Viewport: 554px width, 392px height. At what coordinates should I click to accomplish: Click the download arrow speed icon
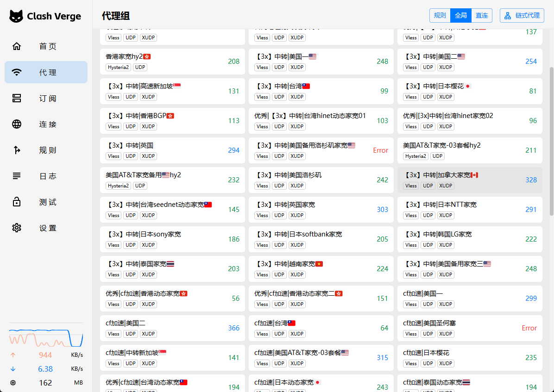[x=13, y=369]
